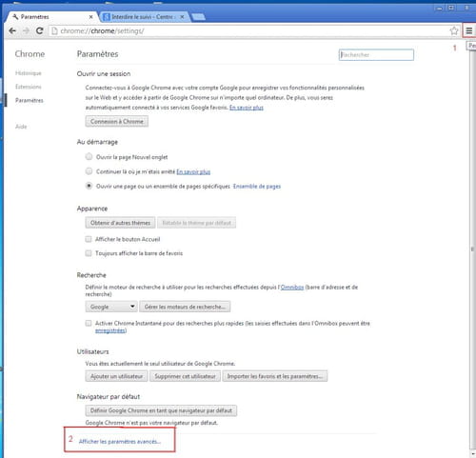Screen dimensions: 476x458
Task: Open the startup En savoir plus link
Action: click(x=193, y=171)
